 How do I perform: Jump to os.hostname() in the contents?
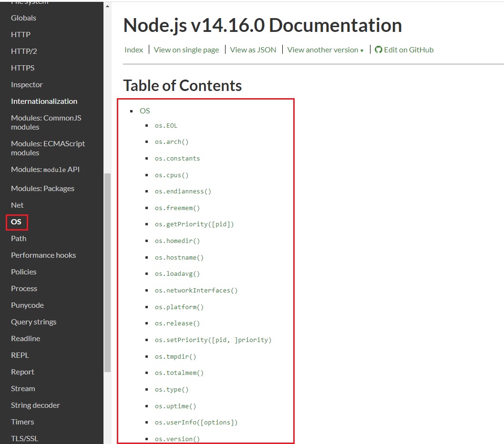coord(179,258)
